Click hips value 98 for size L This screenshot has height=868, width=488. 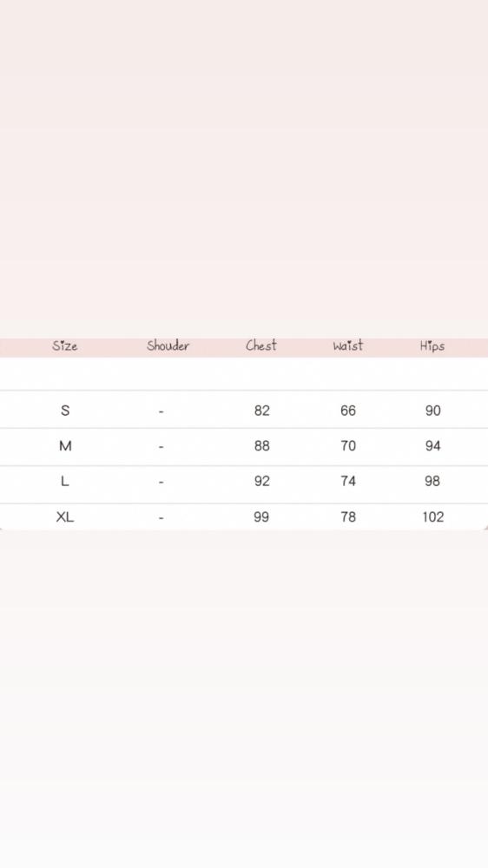coord(432,481)
